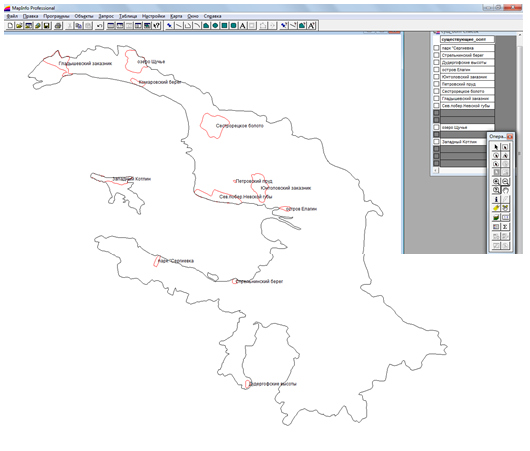This screenshot has width=530, height=451.
Task: Select the Boundary Select tool
Action: coord(496,164)
